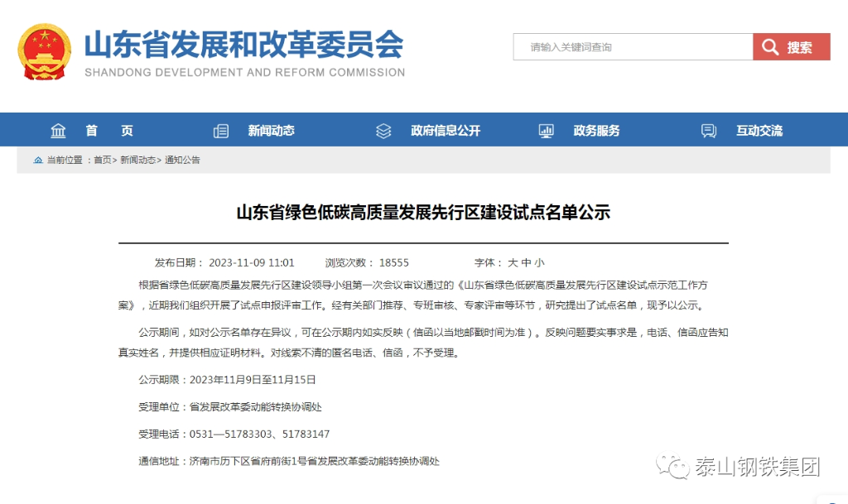Click the national emblem logo

pos(45,51)
